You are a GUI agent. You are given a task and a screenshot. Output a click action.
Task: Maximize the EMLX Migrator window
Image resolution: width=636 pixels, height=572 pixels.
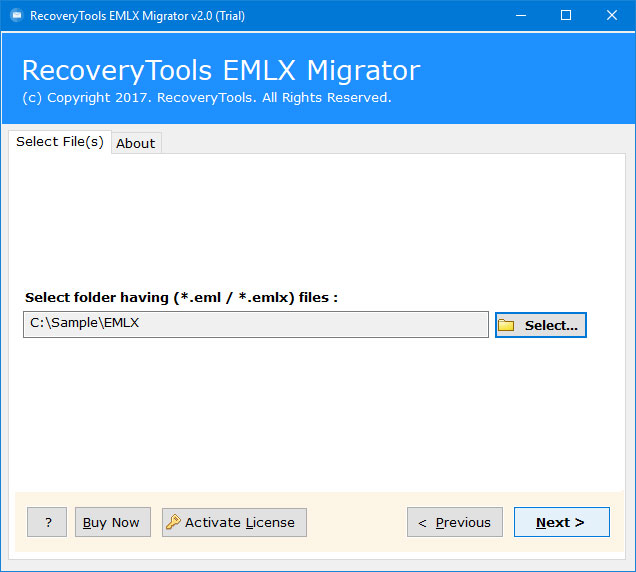(x=566, y=15)
